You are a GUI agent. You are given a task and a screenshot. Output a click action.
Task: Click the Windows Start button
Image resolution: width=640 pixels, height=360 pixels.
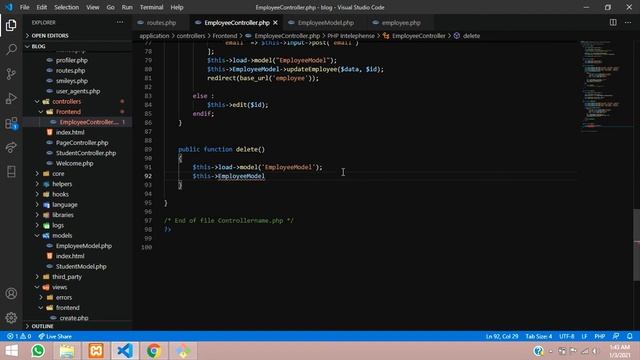(x=11, y=351)
